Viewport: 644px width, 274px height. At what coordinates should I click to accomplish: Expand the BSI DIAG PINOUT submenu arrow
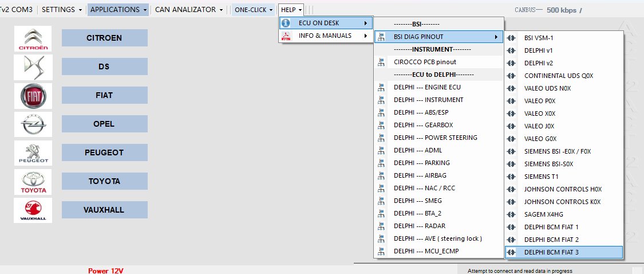coord(496,37)
